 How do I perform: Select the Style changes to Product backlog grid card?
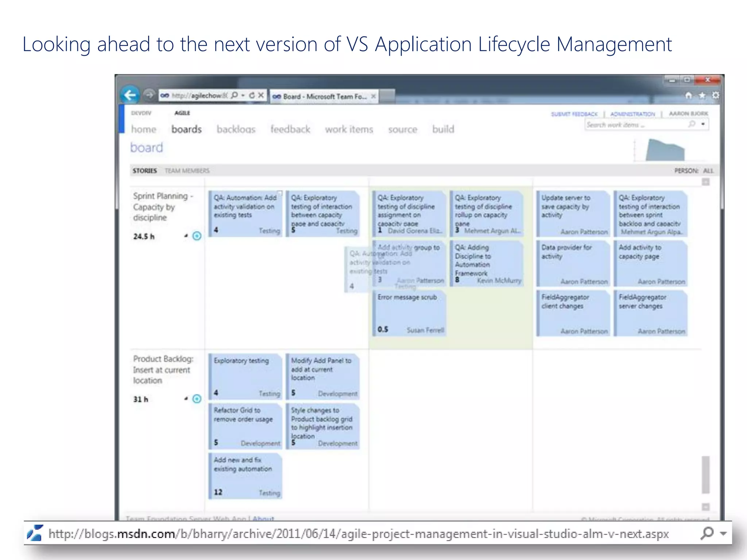pos(323,426)
